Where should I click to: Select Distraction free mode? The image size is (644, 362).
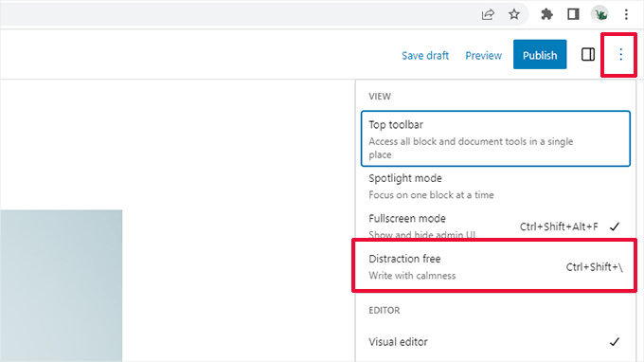tap(495, 266)
